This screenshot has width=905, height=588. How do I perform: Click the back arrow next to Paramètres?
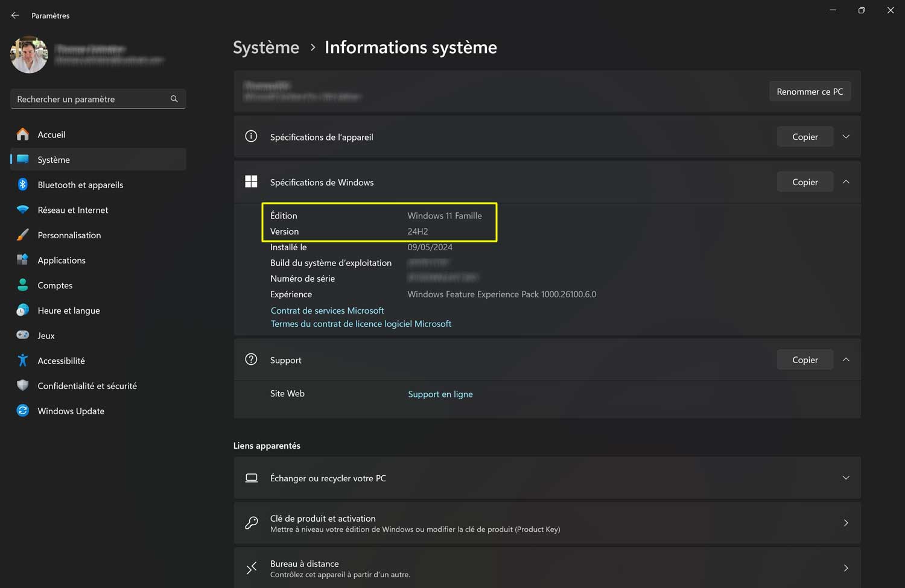(x=15, y=16)
